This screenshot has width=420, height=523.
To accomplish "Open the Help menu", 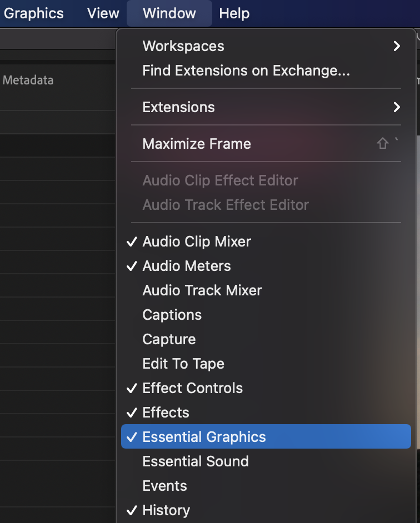I will 234,13.
